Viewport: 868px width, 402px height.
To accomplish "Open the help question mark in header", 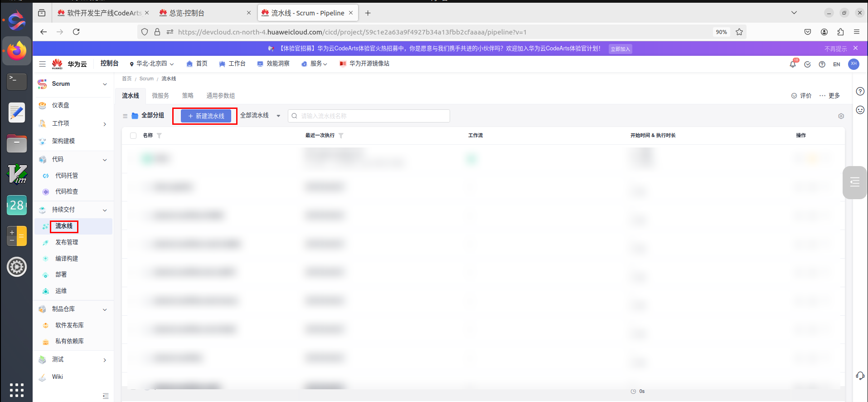I will tap(822, 64).
